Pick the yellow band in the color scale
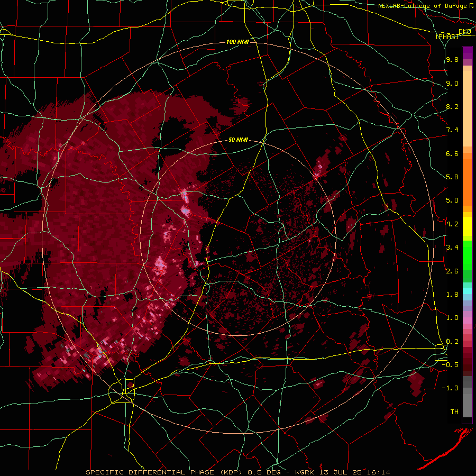This screenshot has width=476, height=476. 467,226
